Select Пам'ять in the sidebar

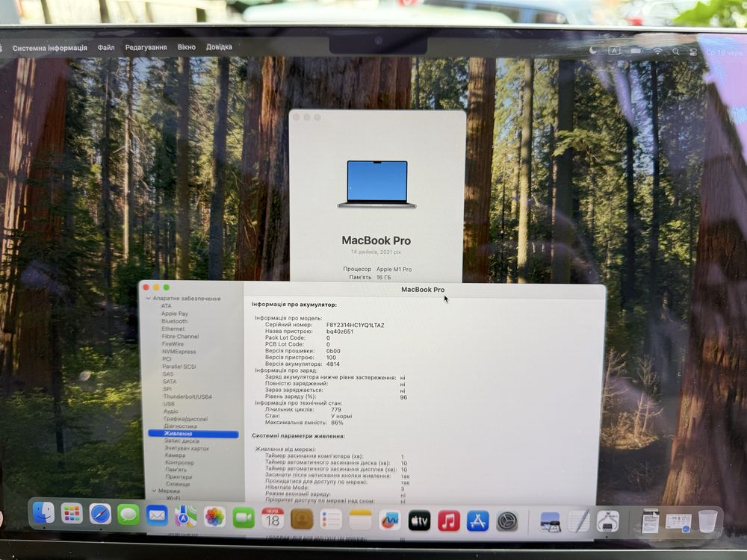coord(176,470)
